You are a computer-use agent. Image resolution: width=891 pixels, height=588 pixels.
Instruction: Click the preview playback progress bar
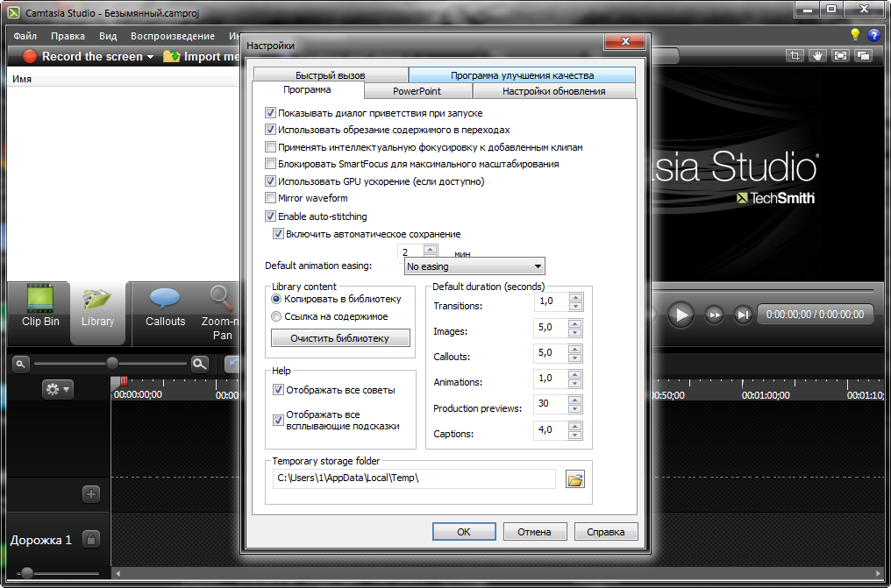761,290
